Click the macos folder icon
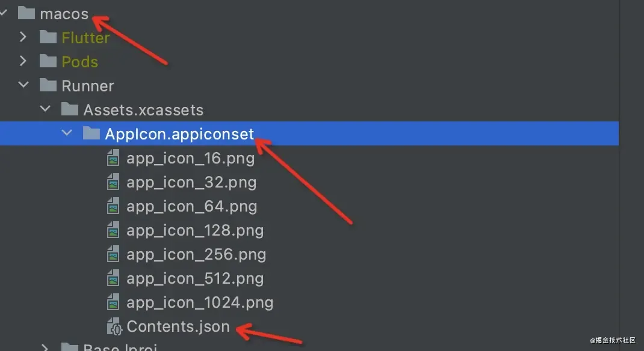The height and width of the screenshot is (351, 644). [x=26, y=13]
